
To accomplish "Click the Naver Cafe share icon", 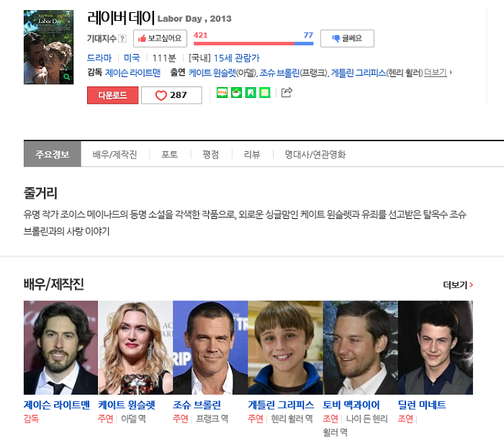I will pos(236,92).
